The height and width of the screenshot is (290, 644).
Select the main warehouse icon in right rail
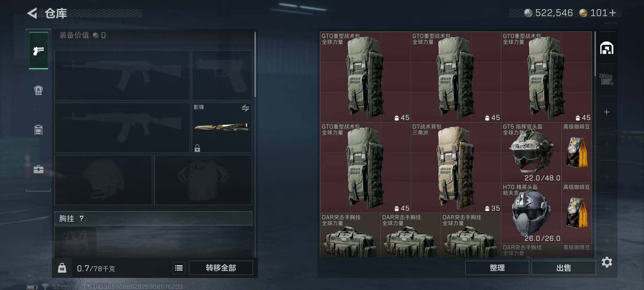click(x=607, y=48)
